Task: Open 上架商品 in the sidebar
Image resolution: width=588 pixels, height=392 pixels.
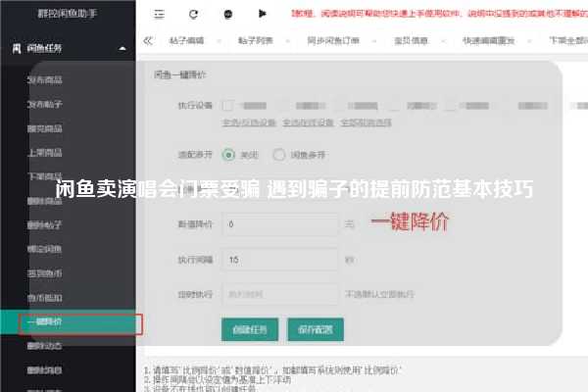Action: pyautogui.click(x=45, y=153)
